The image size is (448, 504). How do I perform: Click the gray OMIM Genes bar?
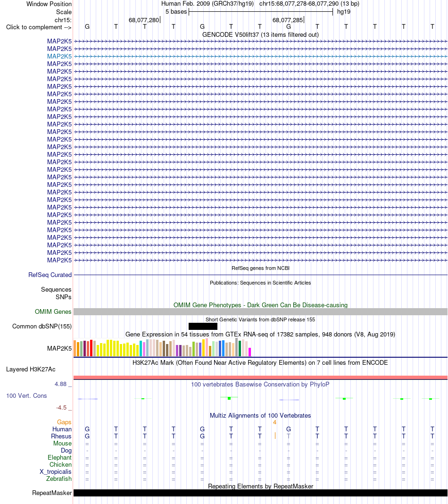pos(260,311)
